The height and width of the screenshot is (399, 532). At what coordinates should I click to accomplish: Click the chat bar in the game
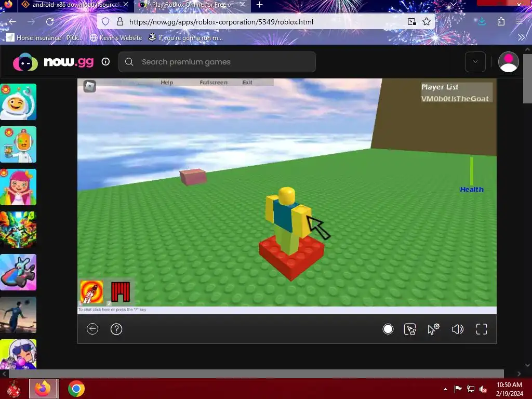tap(287, 310)
